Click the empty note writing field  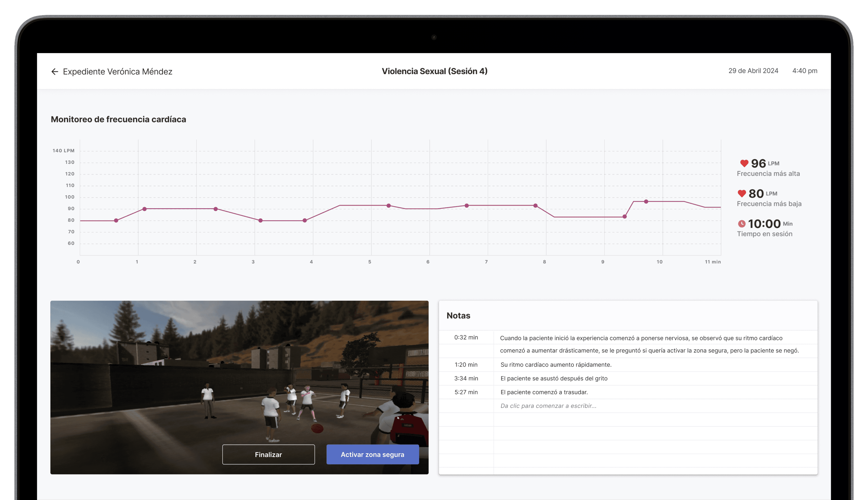pyautogui.click(x=548, y=406)
